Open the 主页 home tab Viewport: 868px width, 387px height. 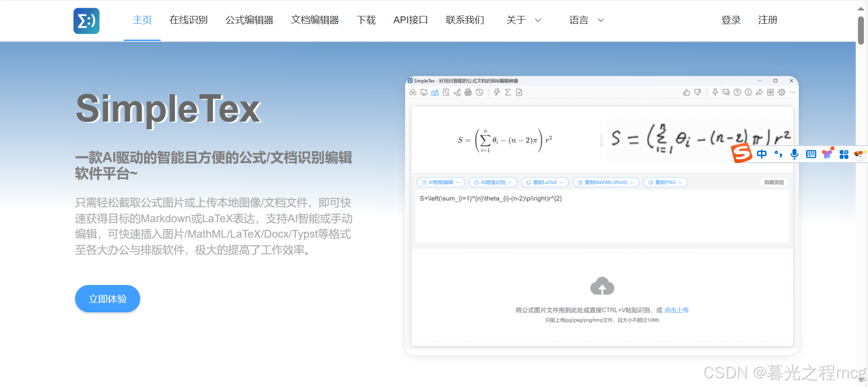click(x=142, y=20)
